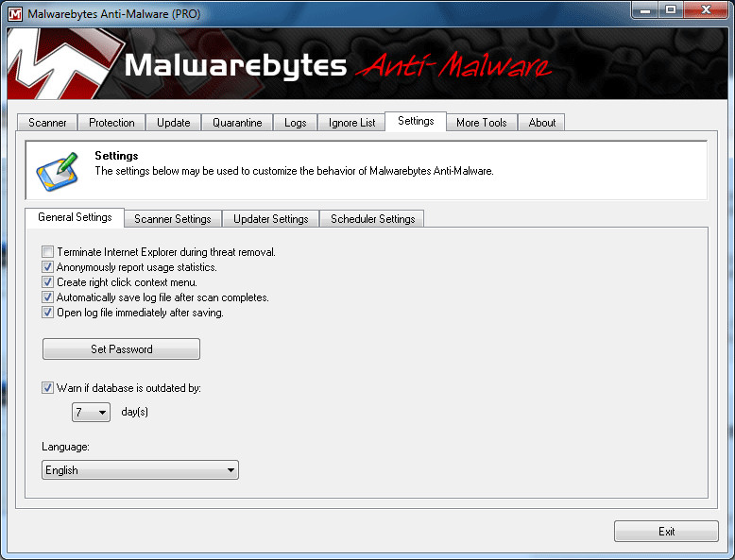Enable Terminate Internet Explorer during threat removal
The width and height of the screenshot is (735, 560).
coord(47,252)
